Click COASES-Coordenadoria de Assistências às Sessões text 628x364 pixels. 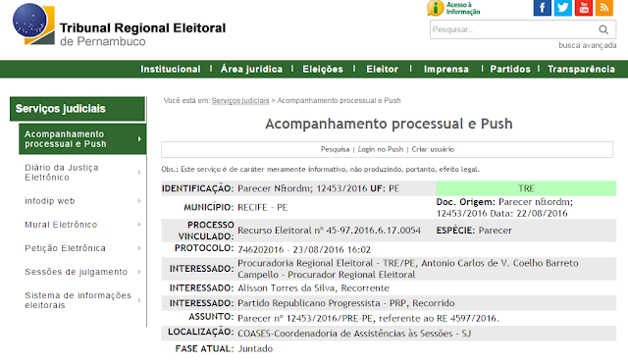354,334
